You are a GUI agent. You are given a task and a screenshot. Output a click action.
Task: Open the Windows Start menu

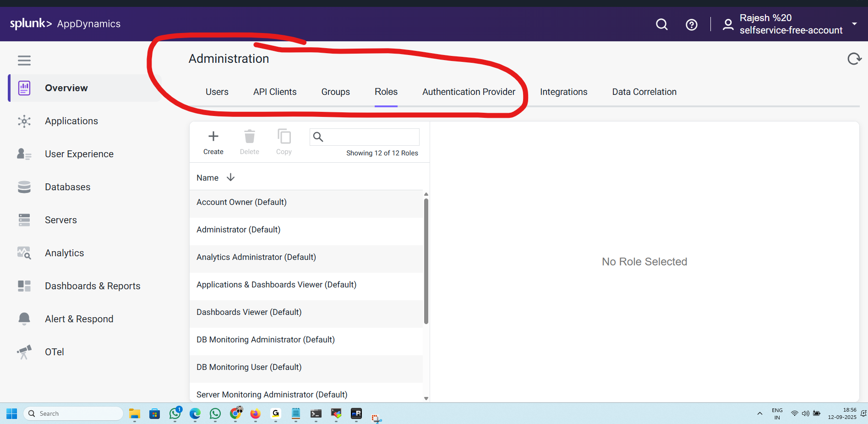(x=12, y=413)
